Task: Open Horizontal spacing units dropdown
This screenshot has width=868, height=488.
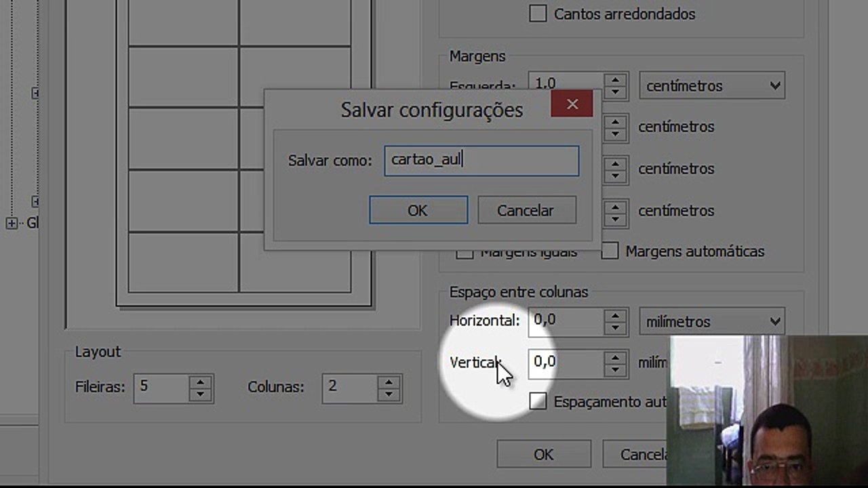Action: point(711,322)
